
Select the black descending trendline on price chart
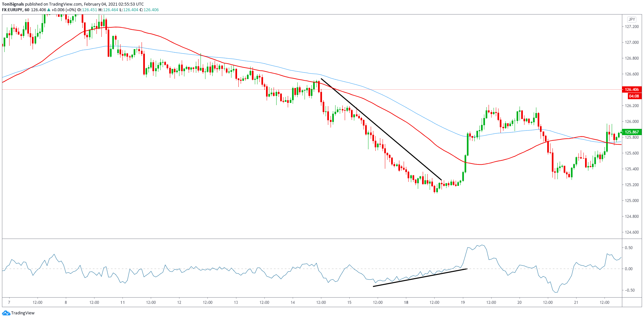coord(381,129)
